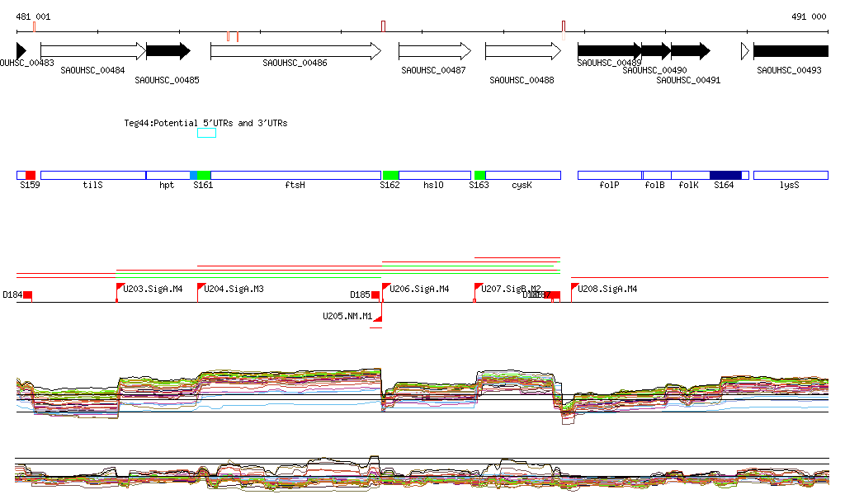Viewport: 845px width, 504px height.
Task: Select the D184 red terminator marker
Action: point(27,294)
